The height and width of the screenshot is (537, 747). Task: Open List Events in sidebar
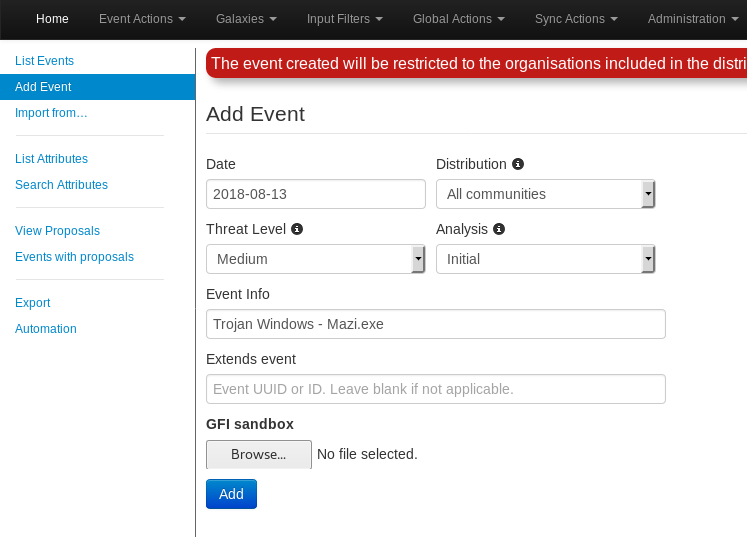click(44, 61)
